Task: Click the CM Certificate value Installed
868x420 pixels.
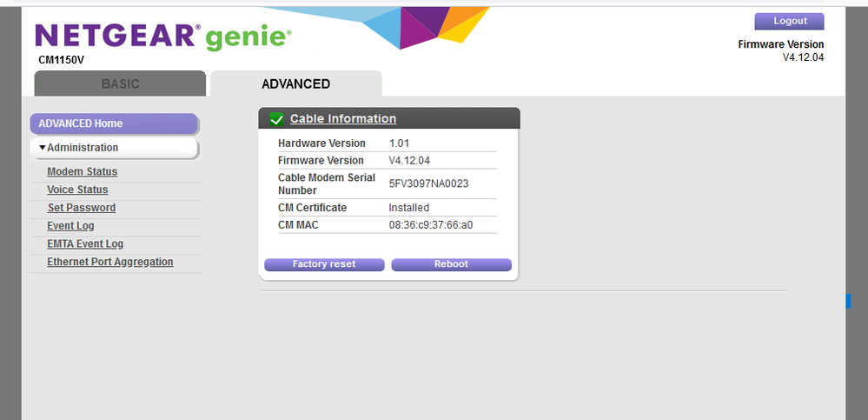Action: [409, 208]
